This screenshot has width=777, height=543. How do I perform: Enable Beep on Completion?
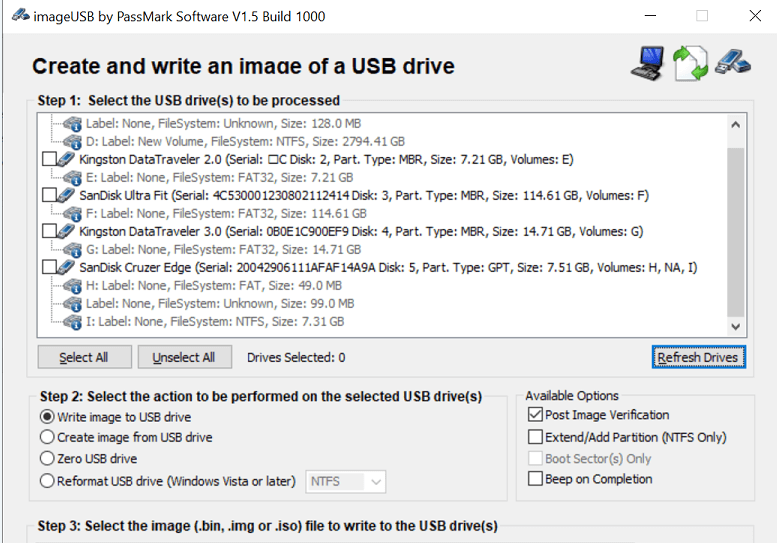[x=536, y=479]
